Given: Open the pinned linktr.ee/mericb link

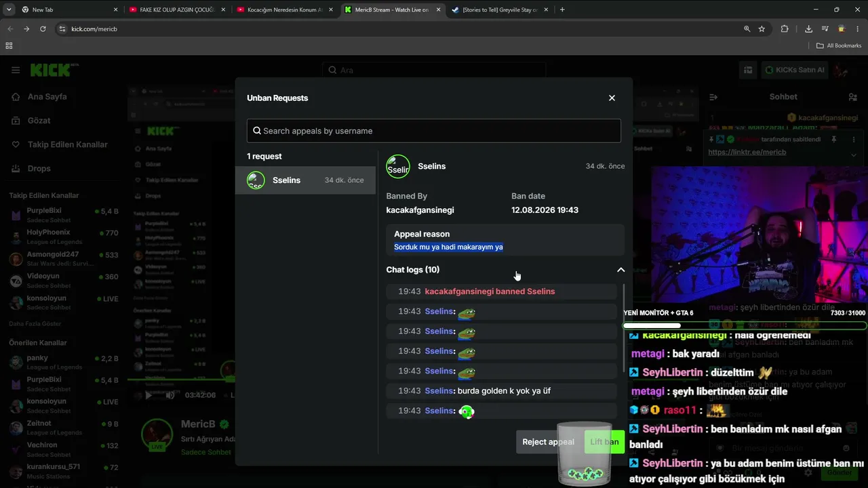Looking at the screenshot, I should [747, 152].
